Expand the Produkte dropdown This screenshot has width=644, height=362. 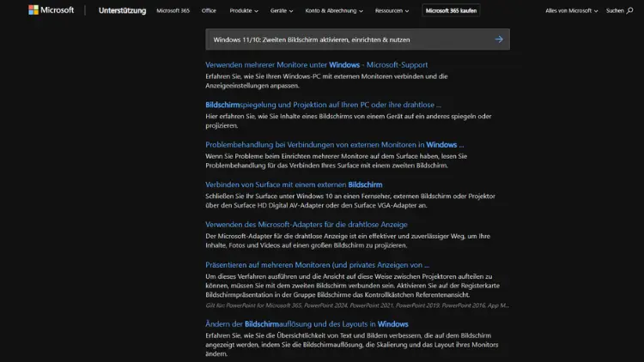tap(244, 10)
